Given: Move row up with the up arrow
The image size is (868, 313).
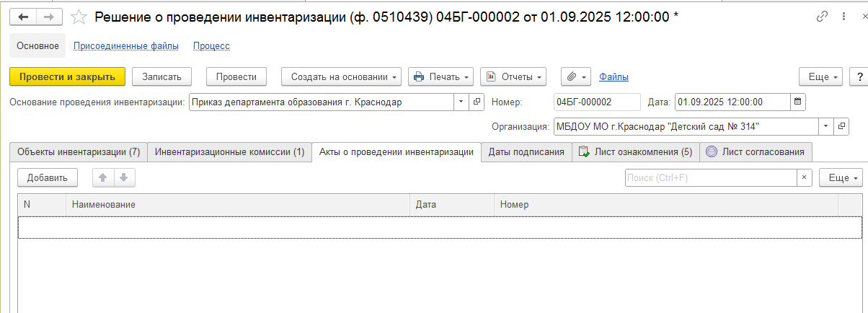Looking at the screenshot, I should [103, 177].
